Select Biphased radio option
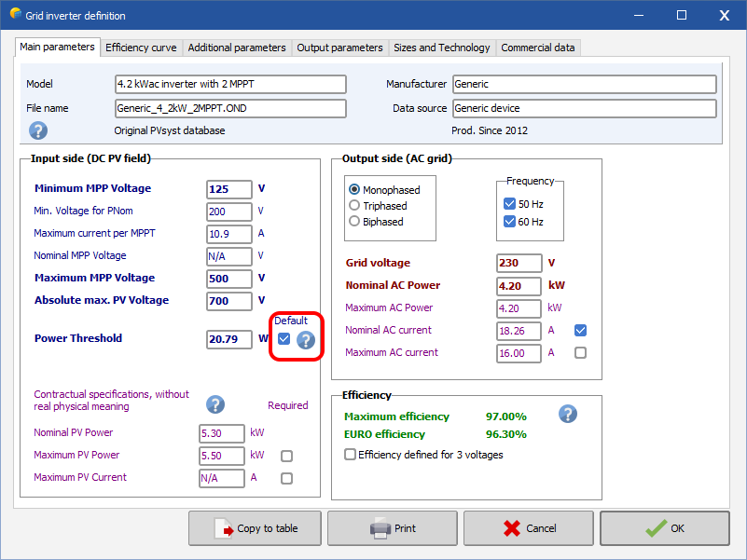This screenshot has width=747, height=560. (354, 221)
